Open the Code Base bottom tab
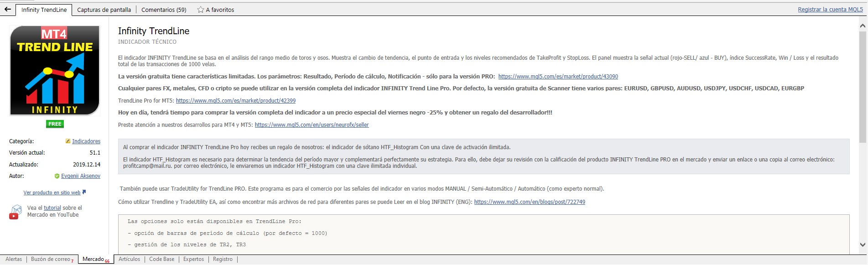 pos(161,259)
